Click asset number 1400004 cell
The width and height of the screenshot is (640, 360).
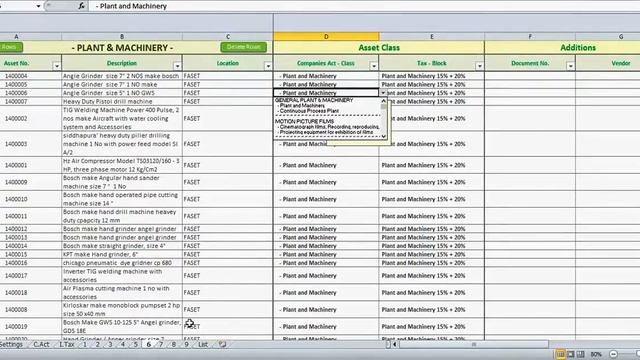coord(31,76)
